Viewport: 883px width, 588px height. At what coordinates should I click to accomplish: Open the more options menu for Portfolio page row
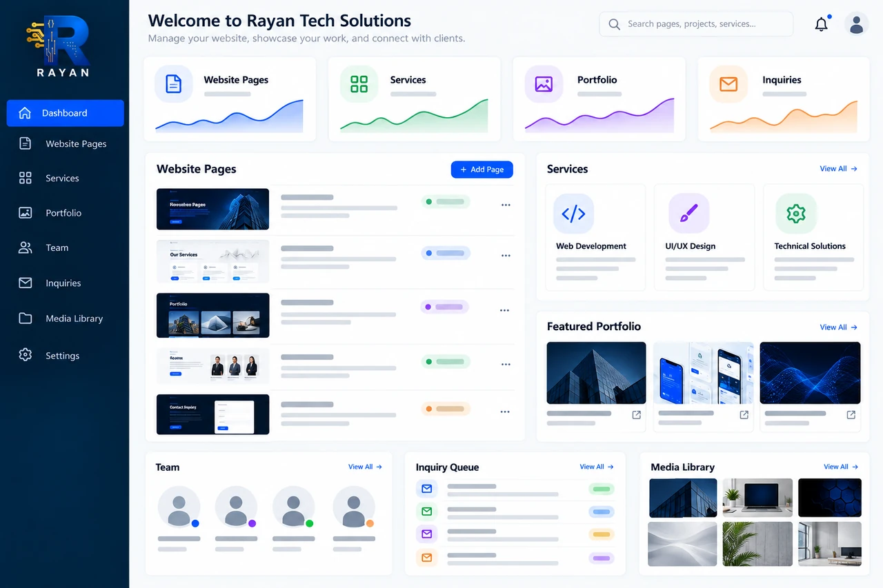tap(504, 310)
